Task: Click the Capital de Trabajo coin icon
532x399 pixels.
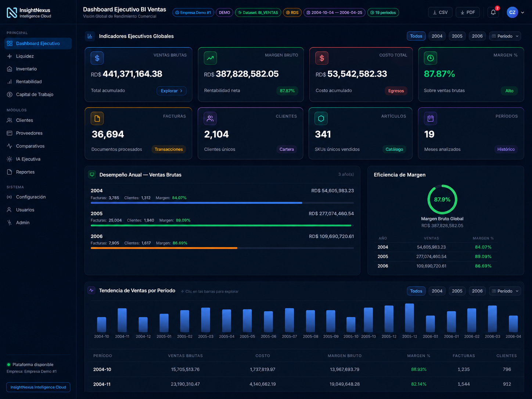Action: pyautogui.click(x=10, y=94)
